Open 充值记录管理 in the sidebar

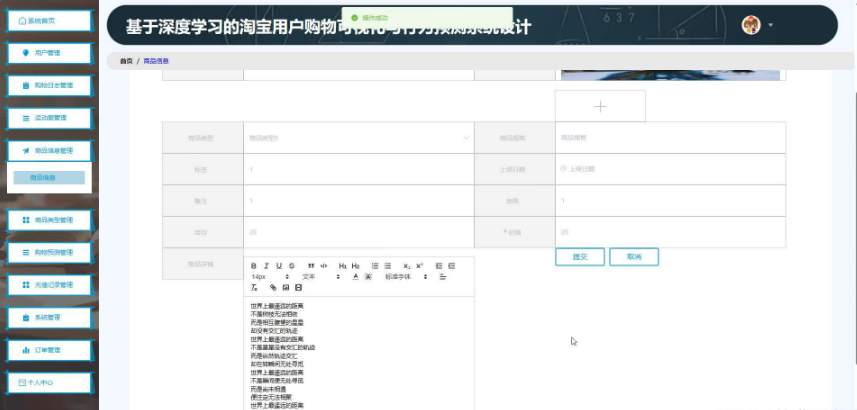coord(49,285)
